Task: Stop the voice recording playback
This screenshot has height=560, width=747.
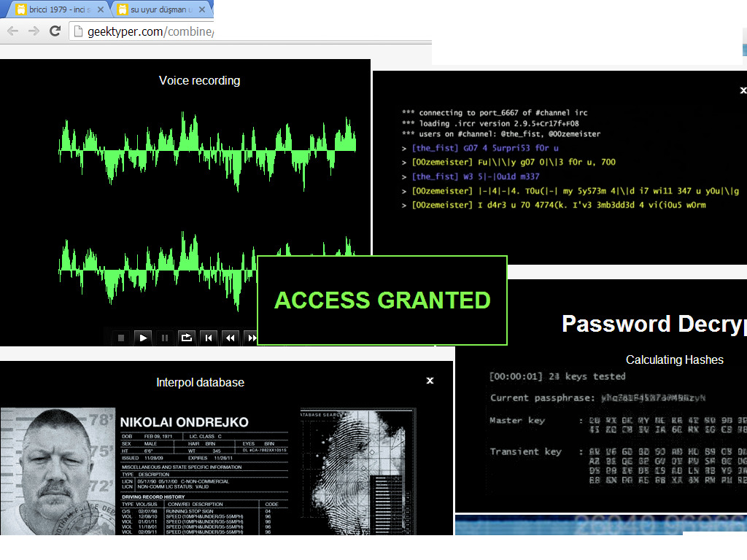Action: point(121,338)
